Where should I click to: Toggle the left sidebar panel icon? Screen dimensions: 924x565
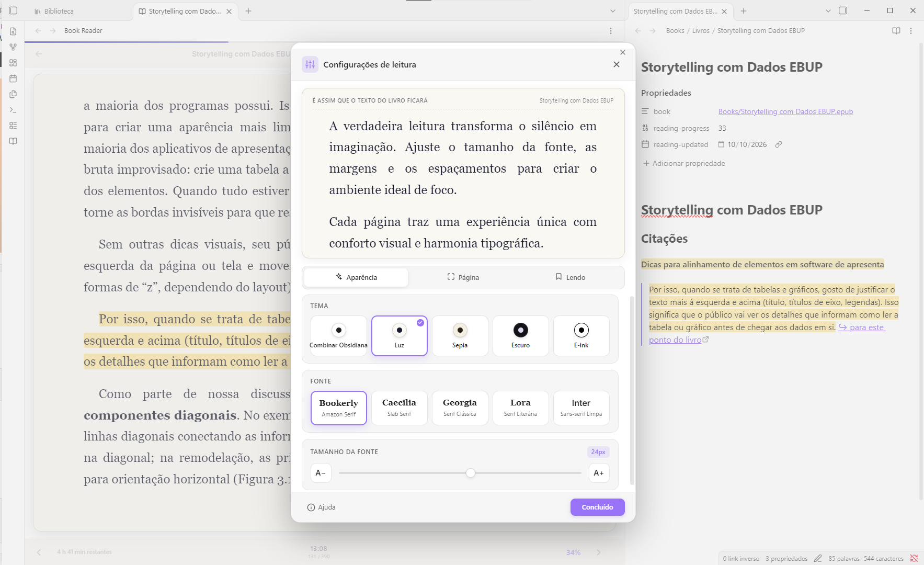pyautogui.click(x=13, y=10)
